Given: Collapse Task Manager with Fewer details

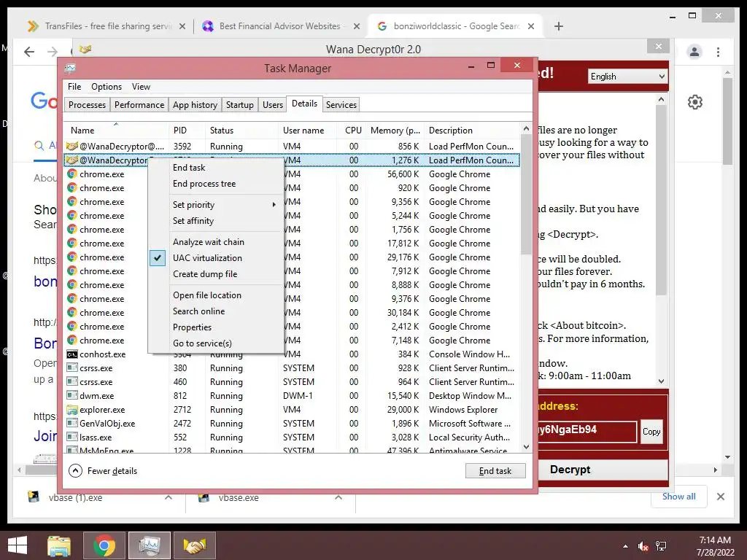Looking at the screenshot, I should tap(104, 471).
